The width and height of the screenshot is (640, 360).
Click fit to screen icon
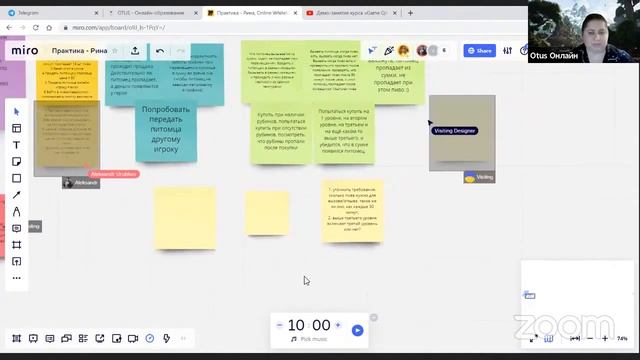pos(575,338)
